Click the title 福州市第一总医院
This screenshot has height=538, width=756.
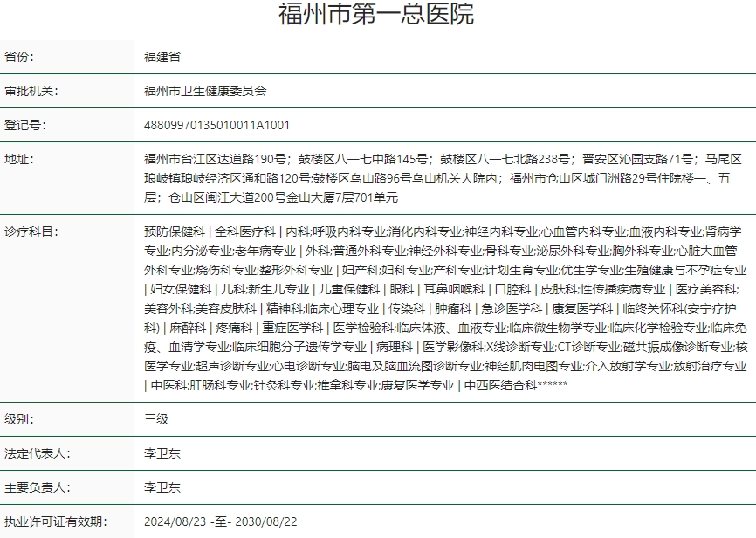point(376,13)
